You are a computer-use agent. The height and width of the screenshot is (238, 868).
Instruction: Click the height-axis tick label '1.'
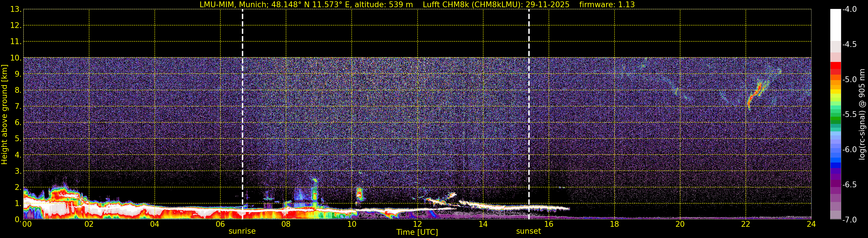coord(18,204)
